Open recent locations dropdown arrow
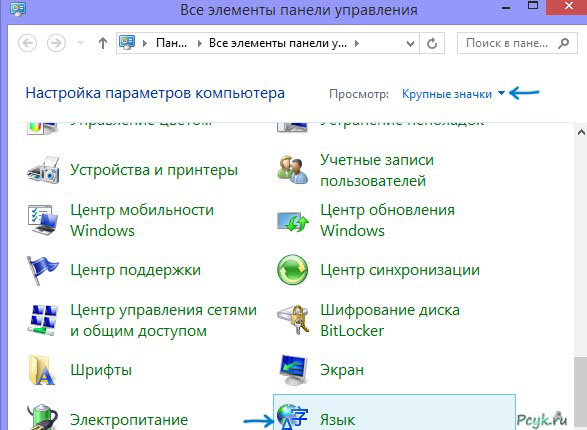The width and height of the screenshot is (587, 430). [80, 43]
